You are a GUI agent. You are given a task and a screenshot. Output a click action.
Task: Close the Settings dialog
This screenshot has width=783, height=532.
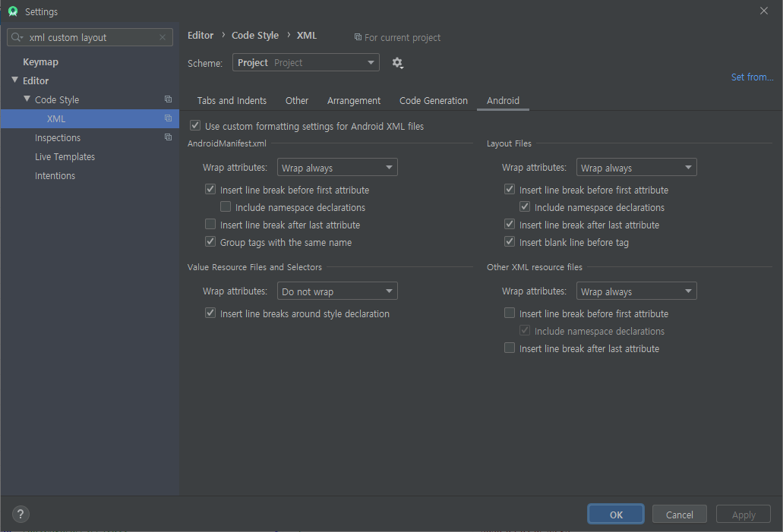[x=764, y=11]
